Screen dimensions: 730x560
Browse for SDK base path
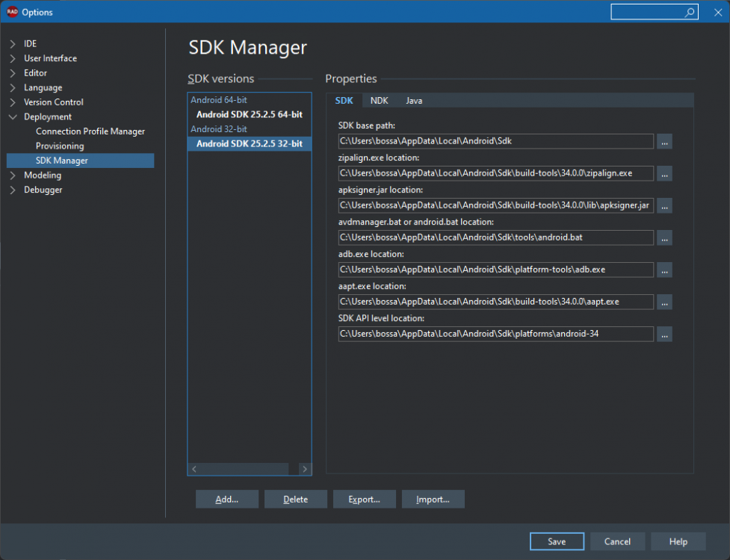point(664,141)
